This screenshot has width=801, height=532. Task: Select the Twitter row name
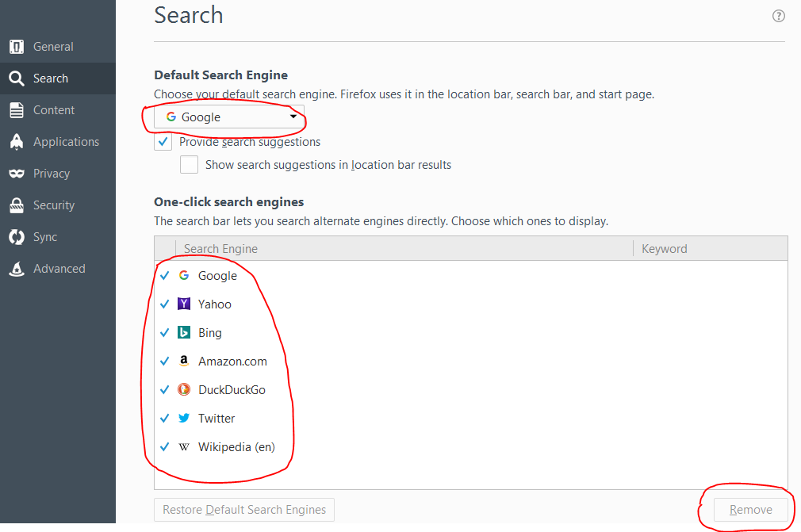(217, 419)
